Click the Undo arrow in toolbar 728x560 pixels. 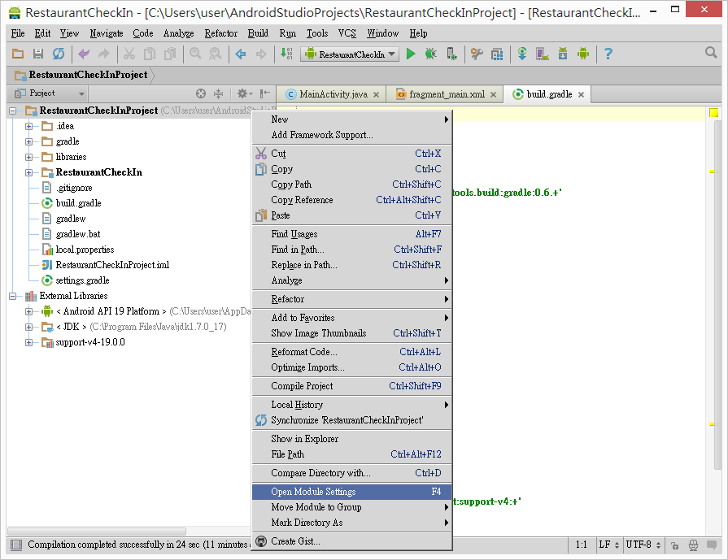83,54
